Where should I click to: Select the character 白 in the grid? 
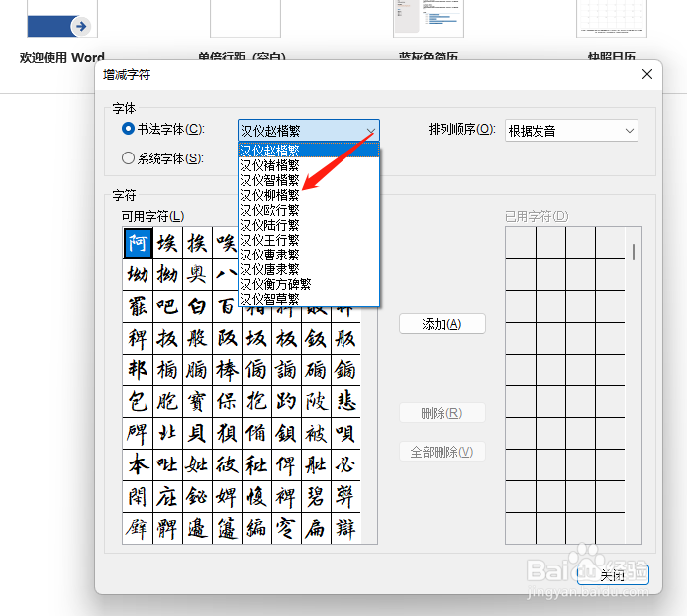197,306
